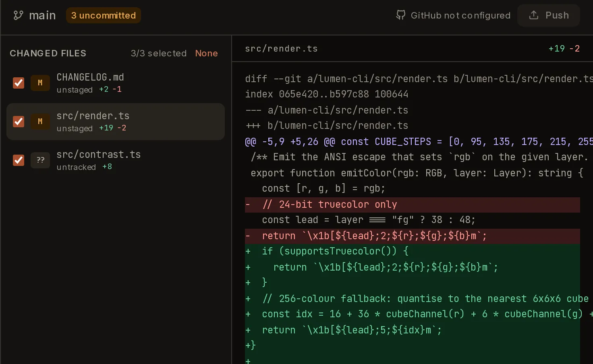Select the CHANGELOG.md file row
Screen dimensions: 593x364
[x=116, y=83]
